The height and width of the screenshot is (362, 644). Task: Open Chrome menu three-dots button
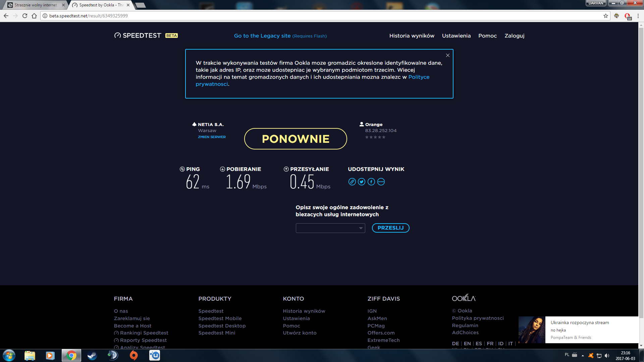(x=638, y=16)
